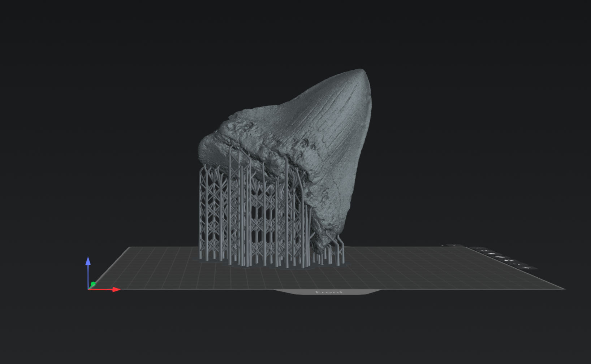The width and height of the screenshot is (591, 364).
Task: Click the "Front" label on the build plate
Action: pyautogui.click(x=329, y=292)
